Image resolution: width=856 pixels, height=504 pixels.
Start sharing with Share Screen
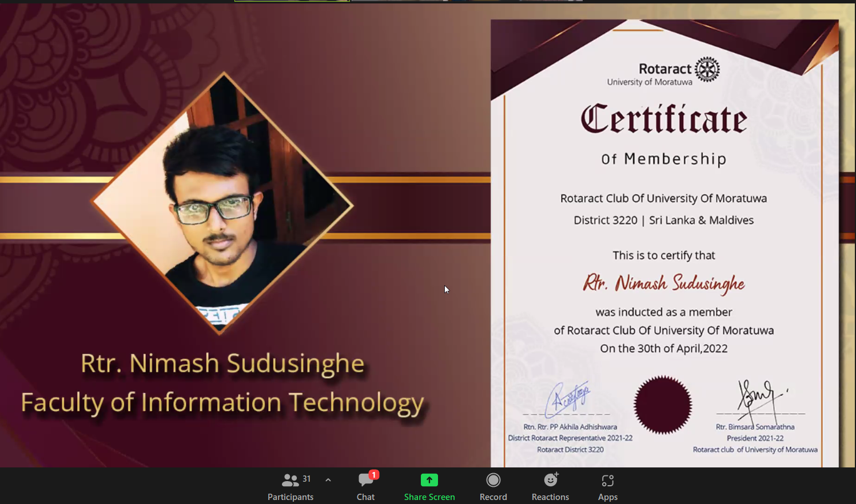[429, 487]
